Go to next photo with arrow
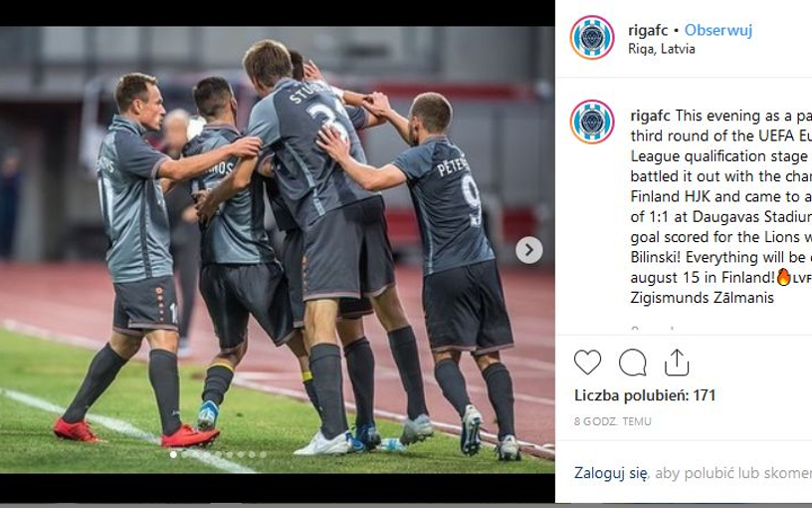This screenshot has width=812, height=508. [x=528, y=250]
